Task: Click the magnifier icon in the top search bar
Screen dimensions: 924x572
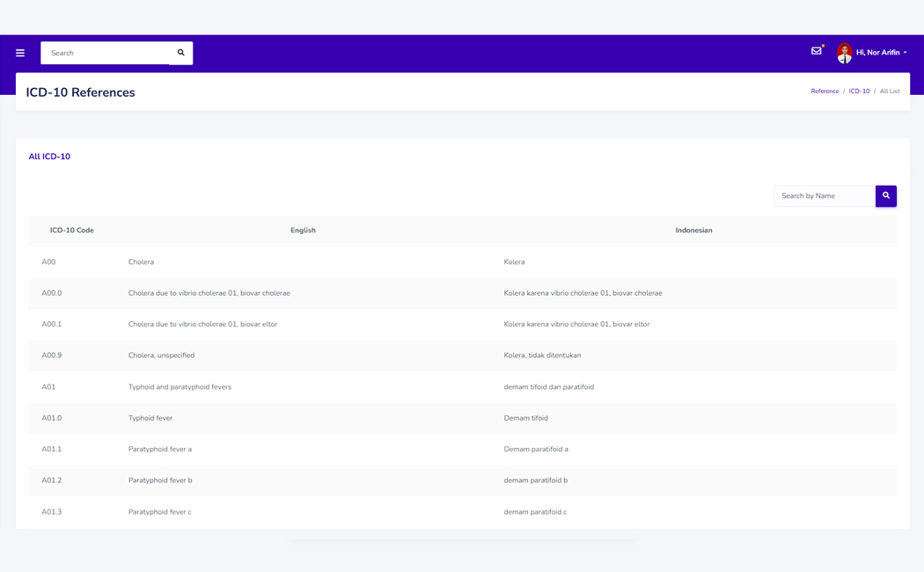Action: pyautogui.click(x=180, y=53)
